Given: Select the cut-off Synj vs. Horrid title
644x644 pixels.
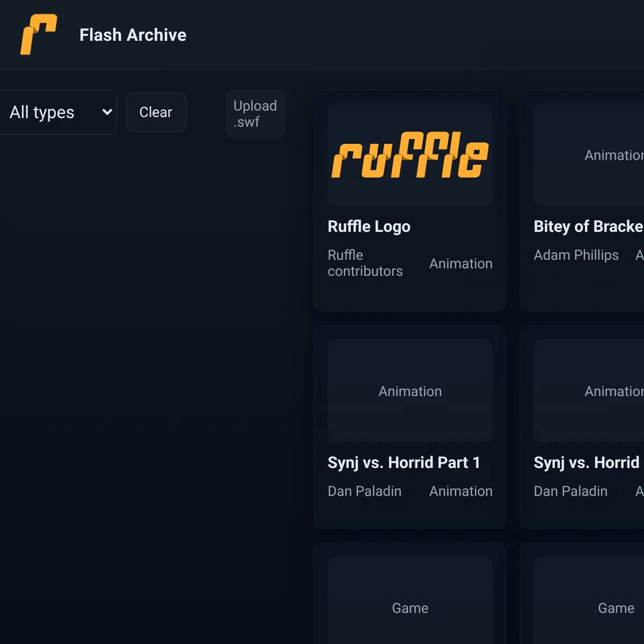Looking at the screenshot, I should click(587, 463).
